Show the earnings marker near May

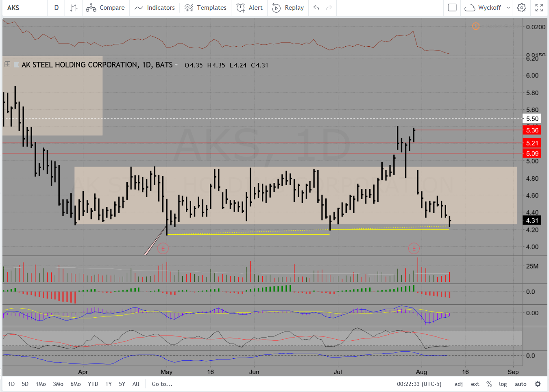pos(163,248)
